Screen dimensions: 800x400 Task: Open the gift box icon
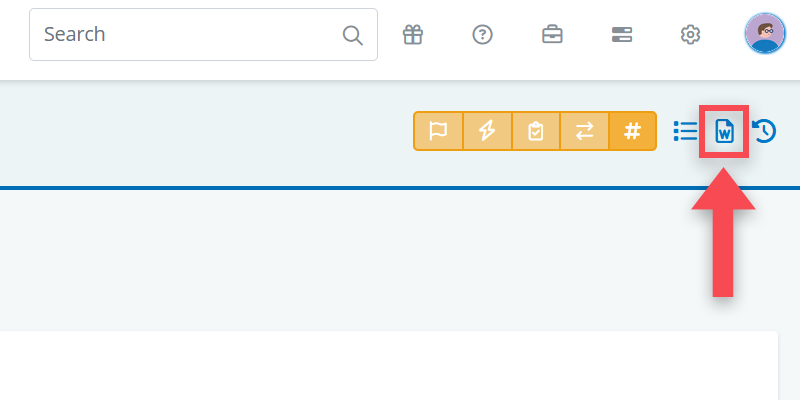413,34
